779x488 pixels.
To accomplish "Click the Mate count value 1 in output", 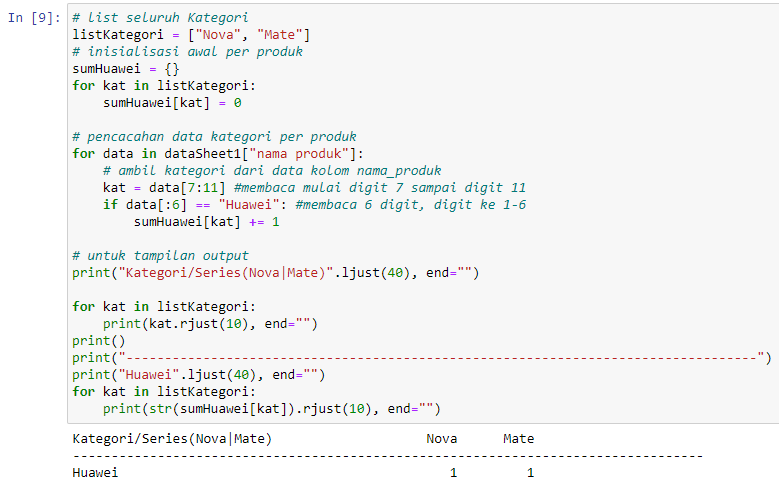I will (531, 473).
